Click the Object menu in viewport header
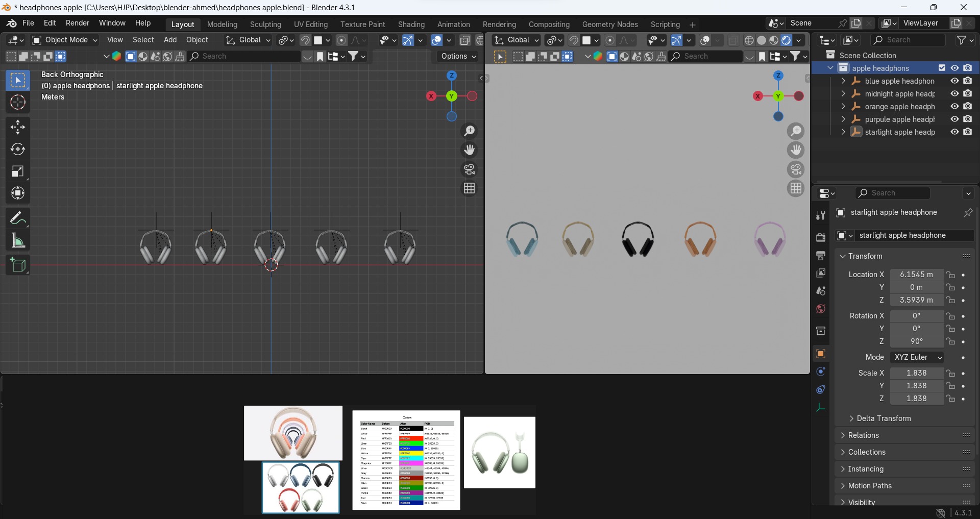The width and height of the screenshot is (980, 519). [198, 40]
